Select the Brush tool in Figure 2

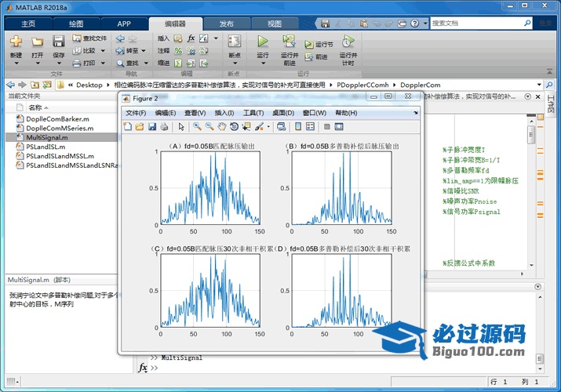coord(259,126)
